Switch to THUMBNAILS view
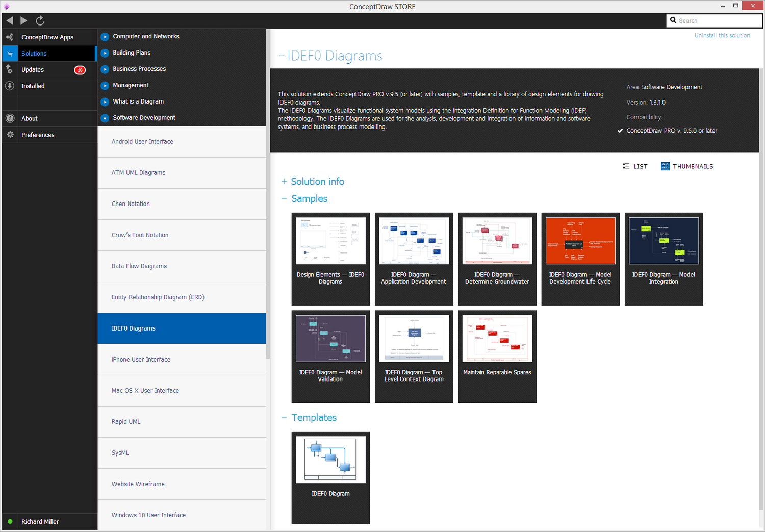The width and height of the screenshot is (765, 532). tap(693, 166)
